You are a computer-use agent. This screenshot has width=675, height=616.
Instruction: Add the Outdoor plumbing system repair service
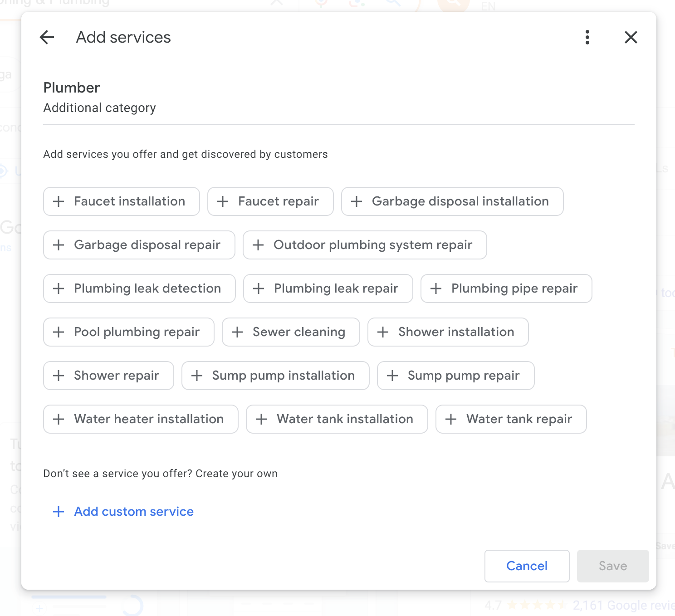[365, 245]
